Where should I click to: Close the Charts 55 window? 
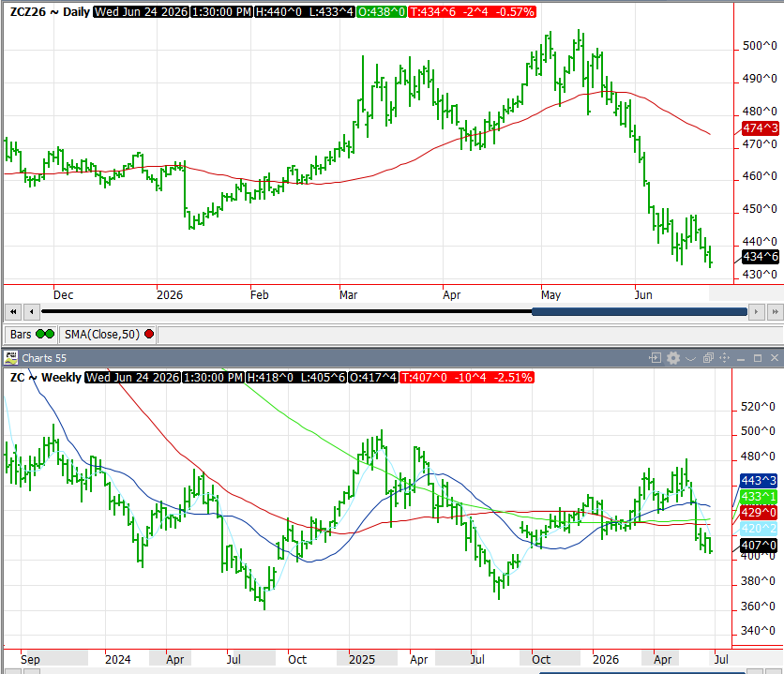[x=775, y=358]
